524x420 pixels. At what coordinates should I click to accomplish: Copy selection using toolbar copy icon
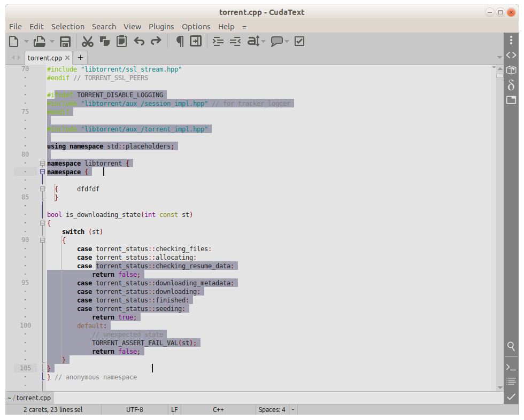[x=105, y=41]
